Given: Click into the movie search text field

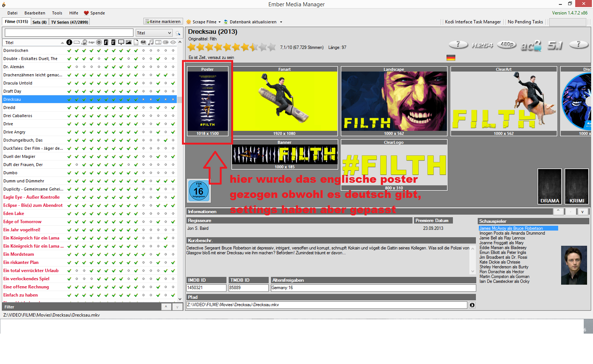Looking at the screenshot, I should tap(69, 33).
